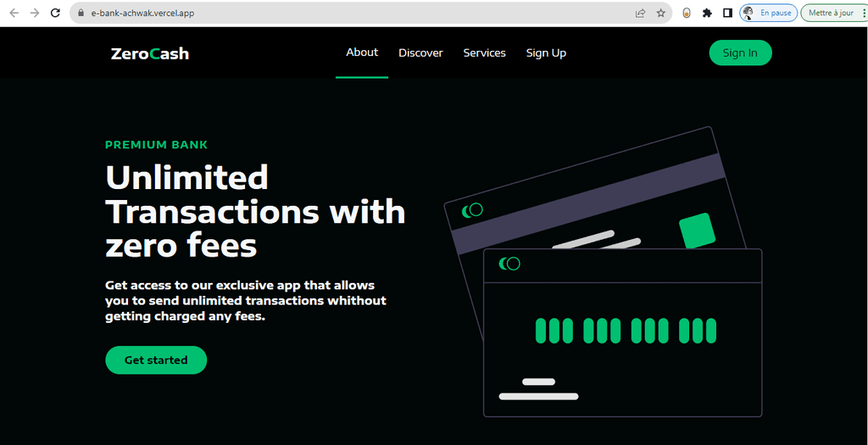This screenshot has height=445, width=868.
Task: Click the ZeroCash logo
Action: pyautogui.click(x=149, y=53)
